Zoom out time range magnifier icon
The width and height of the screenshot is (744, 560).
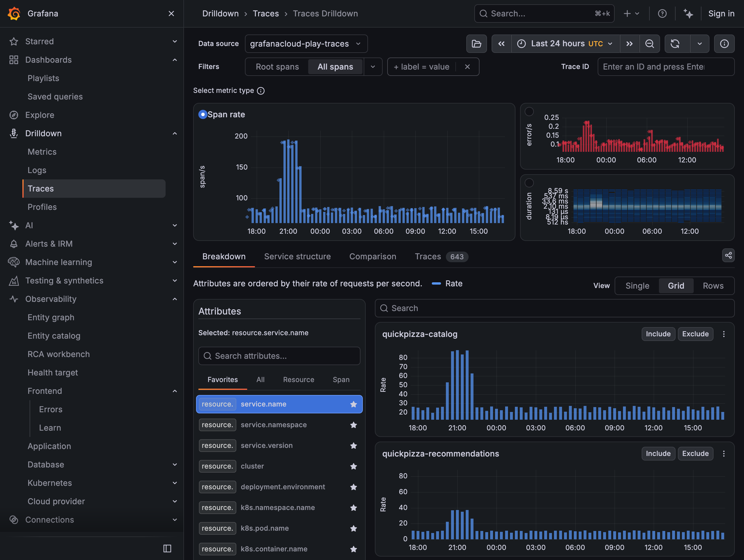pos(649,44)
